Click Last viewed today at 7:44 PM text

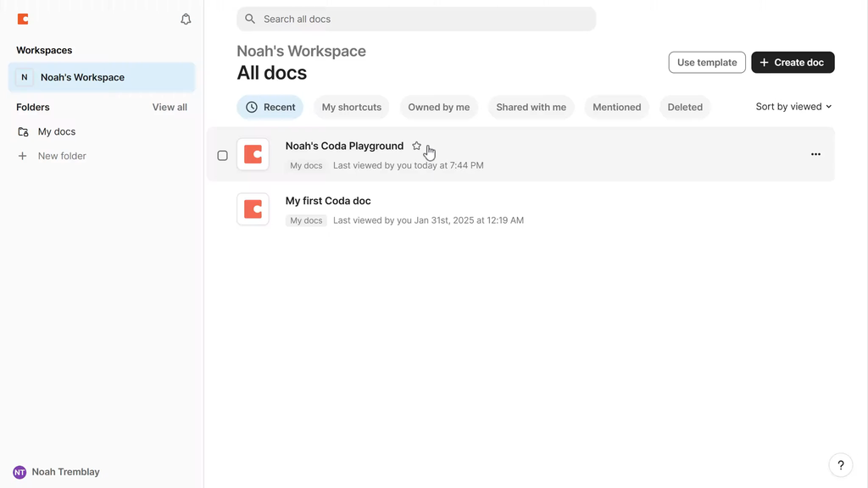tap(409, 165)
